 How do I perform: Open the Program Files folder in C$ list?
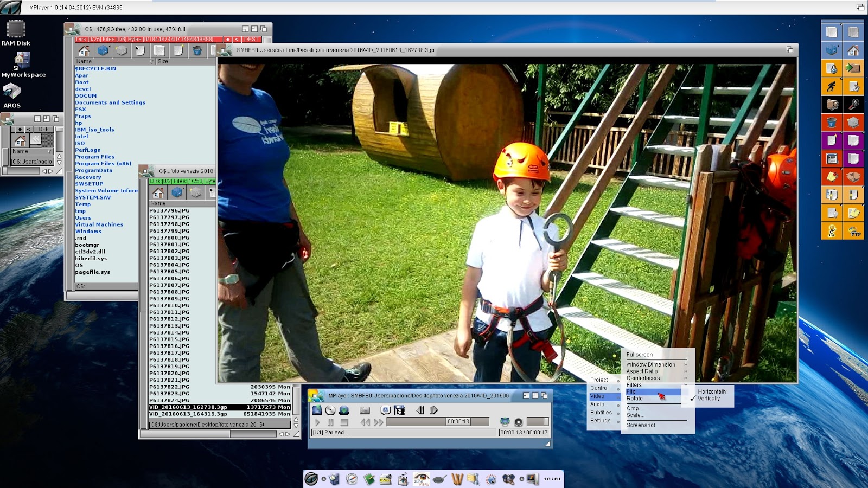point(95,157)
